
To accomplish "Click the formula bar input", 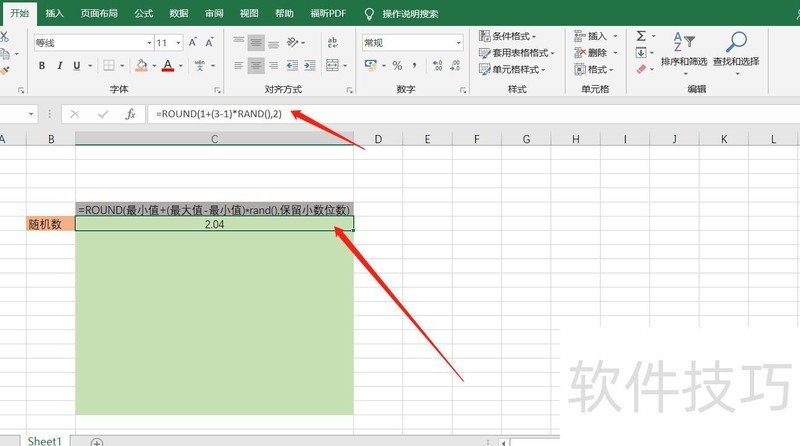I will coord(473,114).
